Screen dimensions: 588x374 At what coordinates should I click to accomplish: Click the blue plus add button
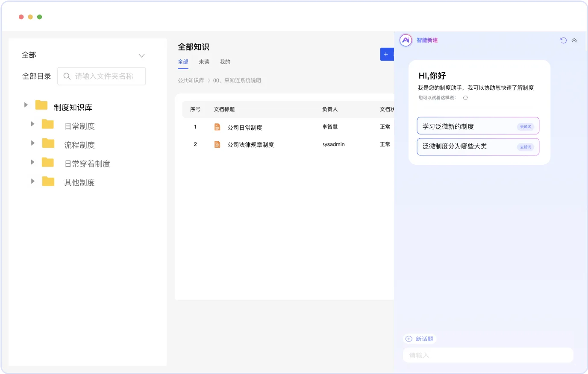[x=387, y=54]
